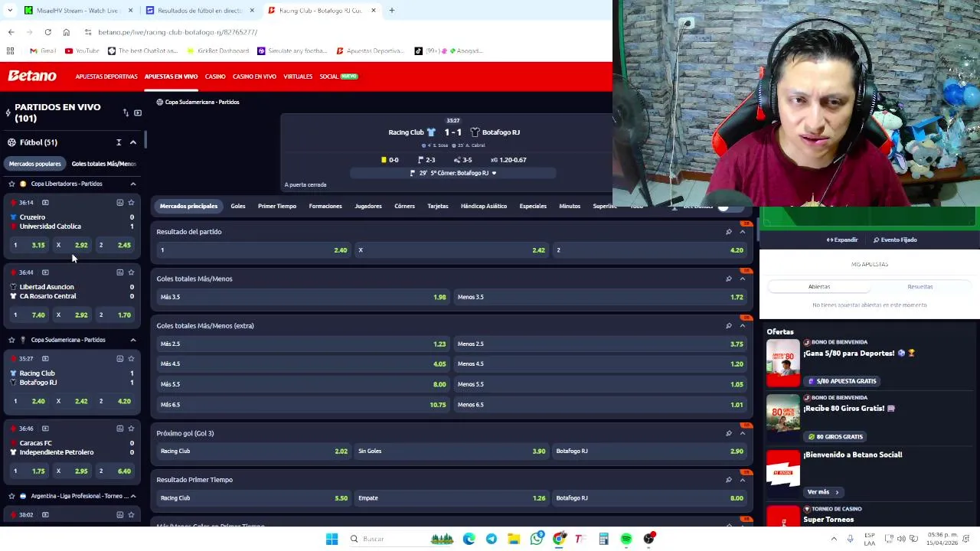
Task: Open the stats icon for Racing Club sidebar match
Action: [x=119, y=358]
